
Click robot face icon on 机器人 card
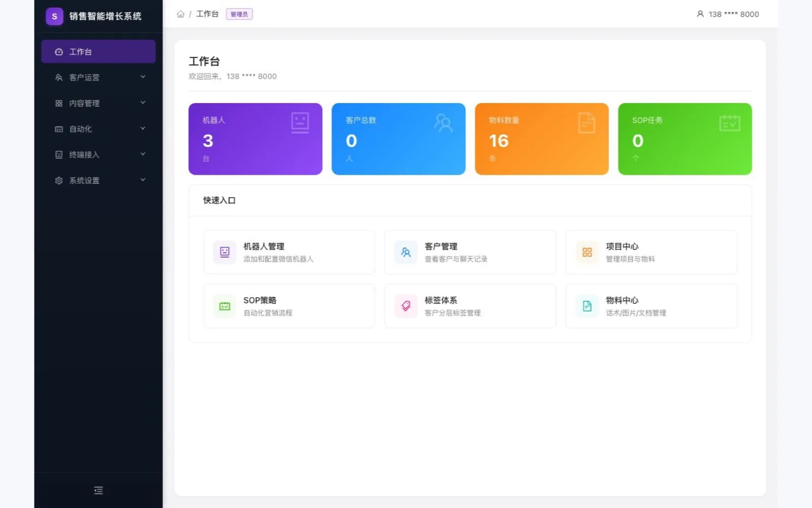(x=300, y=123)
